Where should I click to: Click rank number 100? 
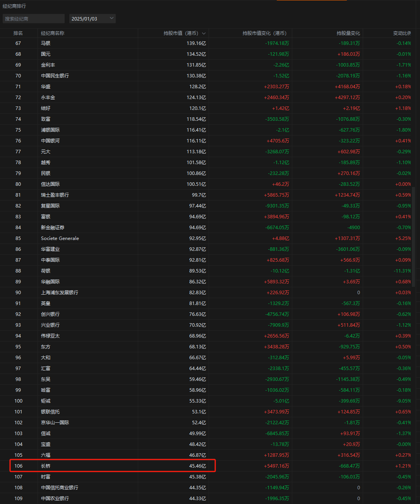(x=19, y=401)
